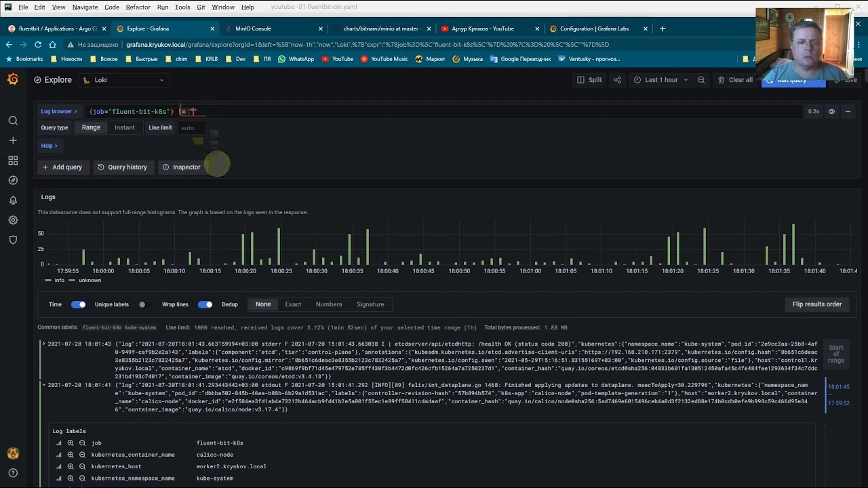
Task: Open the query Inspector
Action: click(181, 167)
